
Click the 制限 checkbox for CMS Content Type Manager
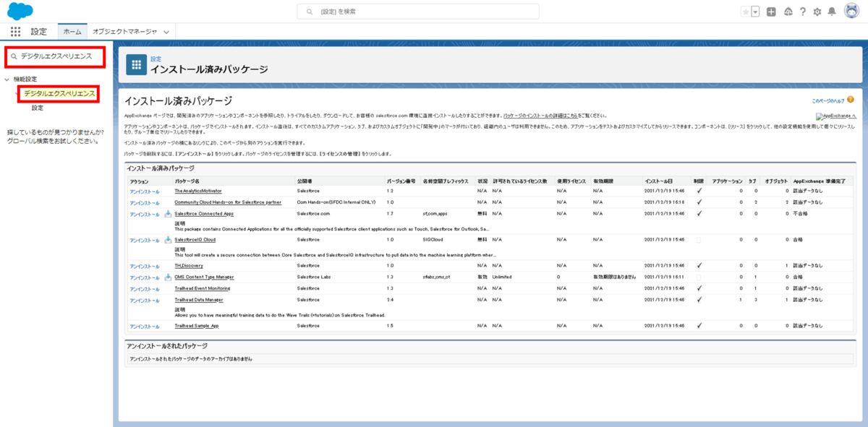[x=699, y=277]
